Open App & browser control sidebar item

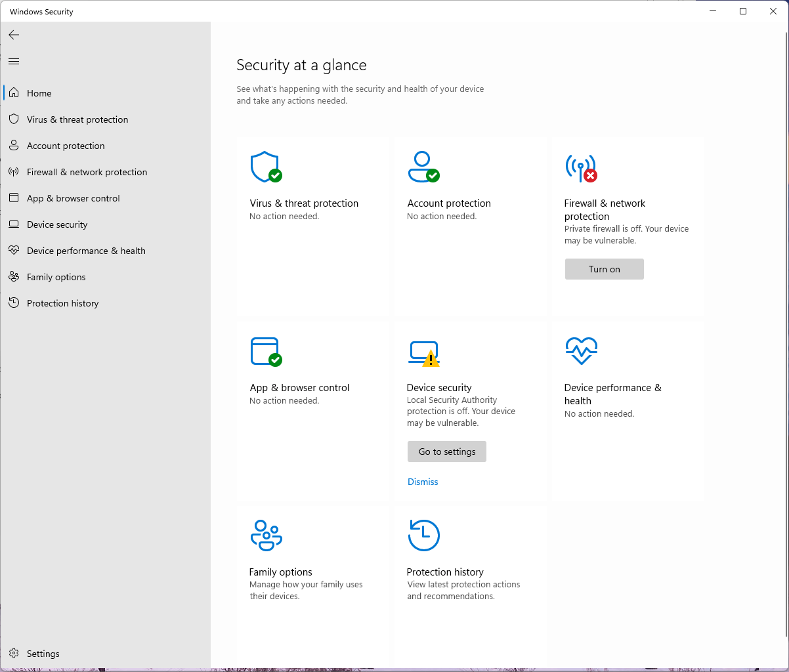pos(105,198)
